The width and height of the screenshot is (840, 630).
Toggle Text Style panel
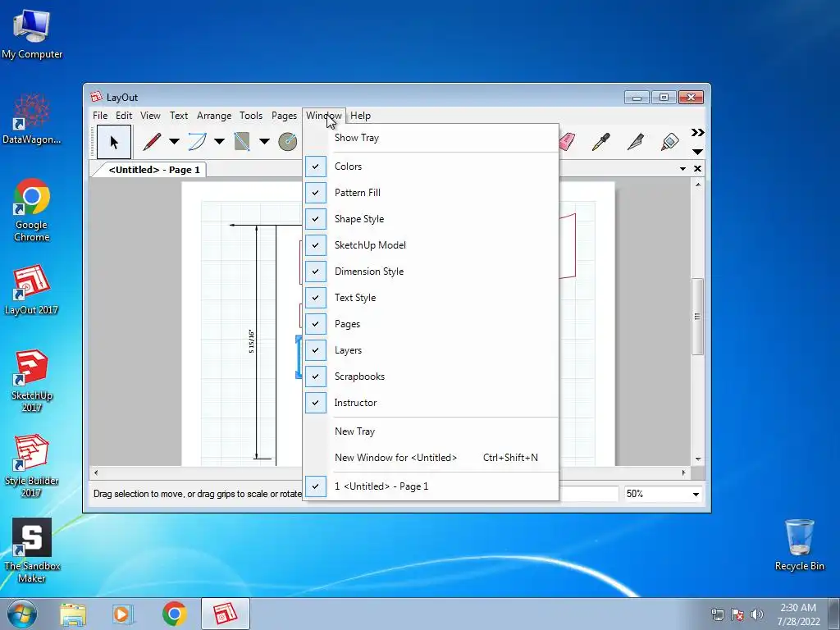point(431,297)
